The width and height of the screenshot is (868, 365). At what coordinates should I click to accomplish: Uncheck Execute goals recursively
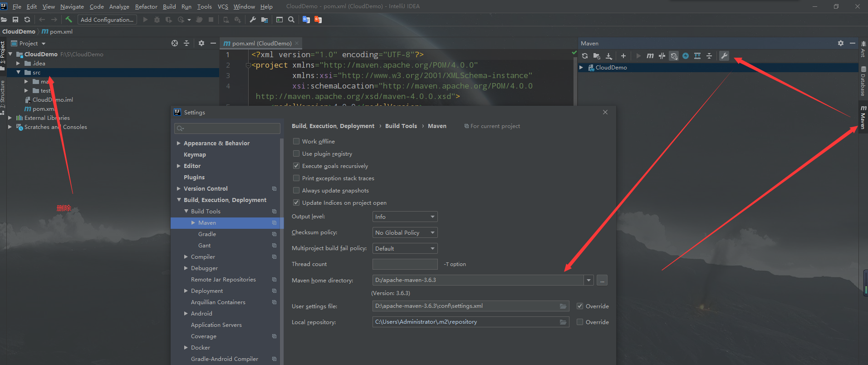tap(296, 166)
